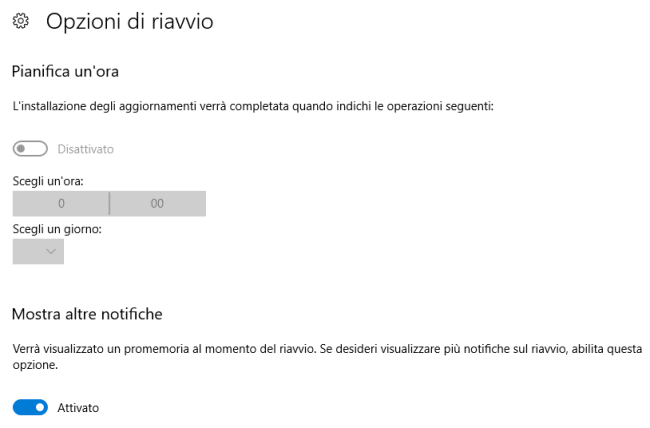
Task: Click the divider between hour and minutes
Action: coord(109,204)
